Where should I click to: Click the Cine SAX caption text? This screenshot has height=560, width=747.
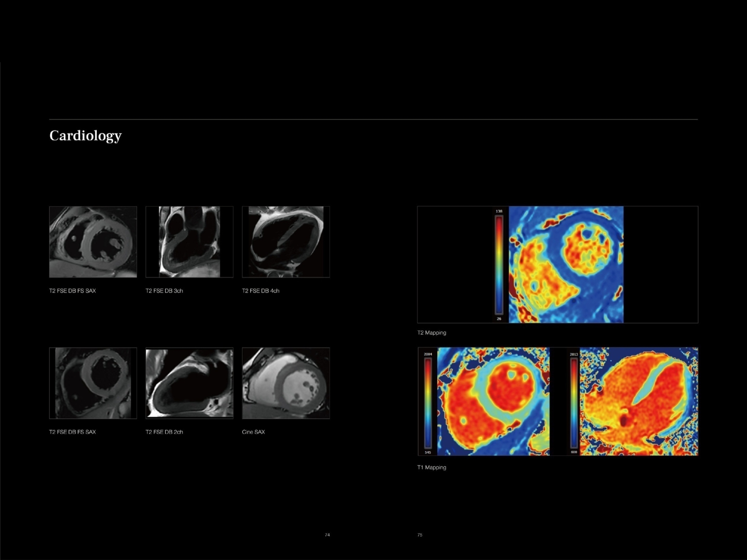(x=254, y=432)
